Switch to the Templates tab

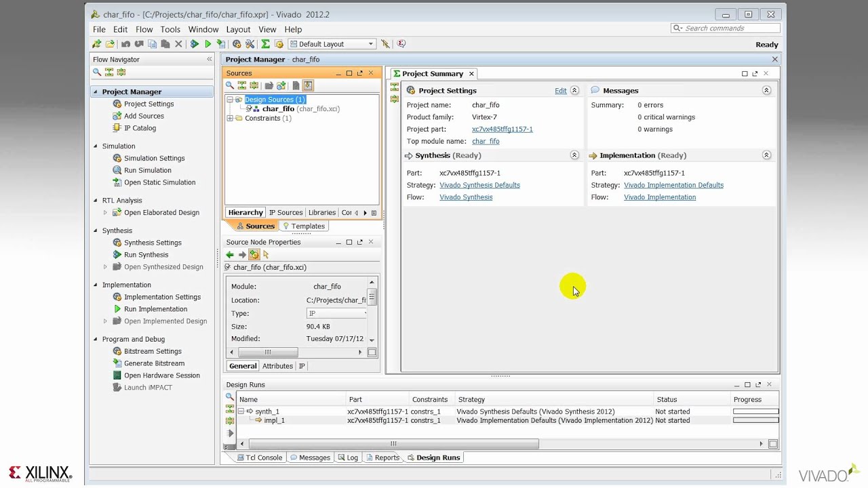[304, 226]
